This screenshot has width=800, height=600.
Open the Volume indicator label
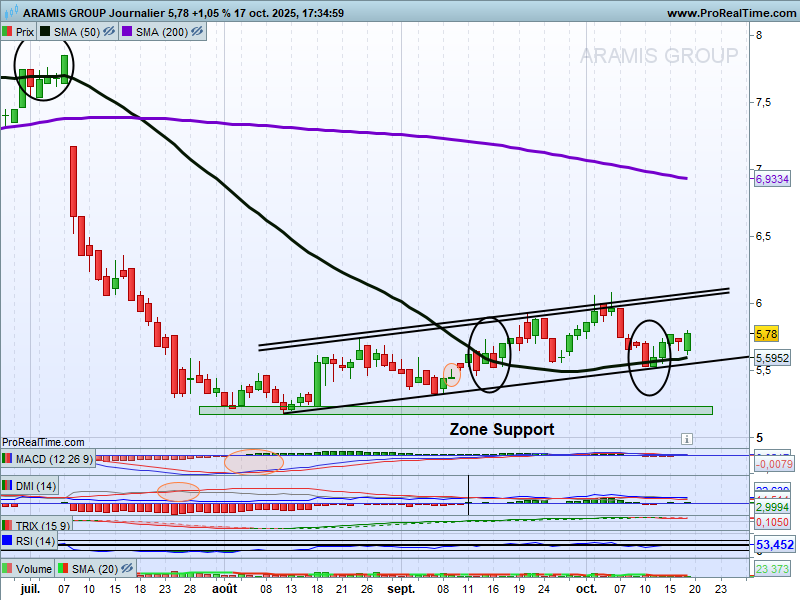(34, 569)
